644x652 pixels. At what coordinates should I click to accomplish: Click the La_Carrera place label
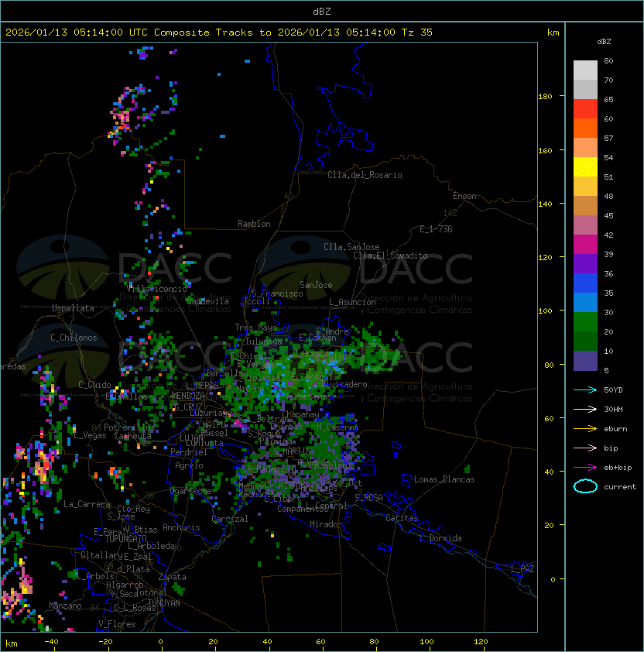87,504
